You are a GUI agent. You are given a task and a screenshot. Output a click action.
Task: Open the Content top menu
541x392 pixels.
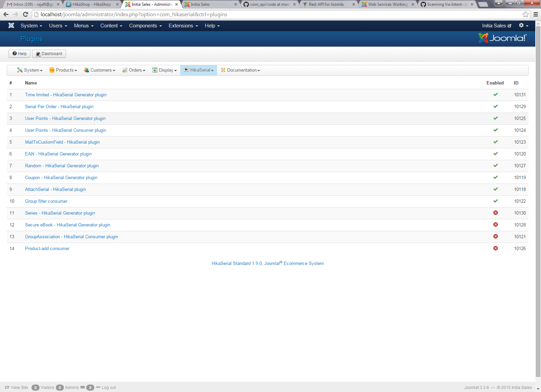point(111,26)
